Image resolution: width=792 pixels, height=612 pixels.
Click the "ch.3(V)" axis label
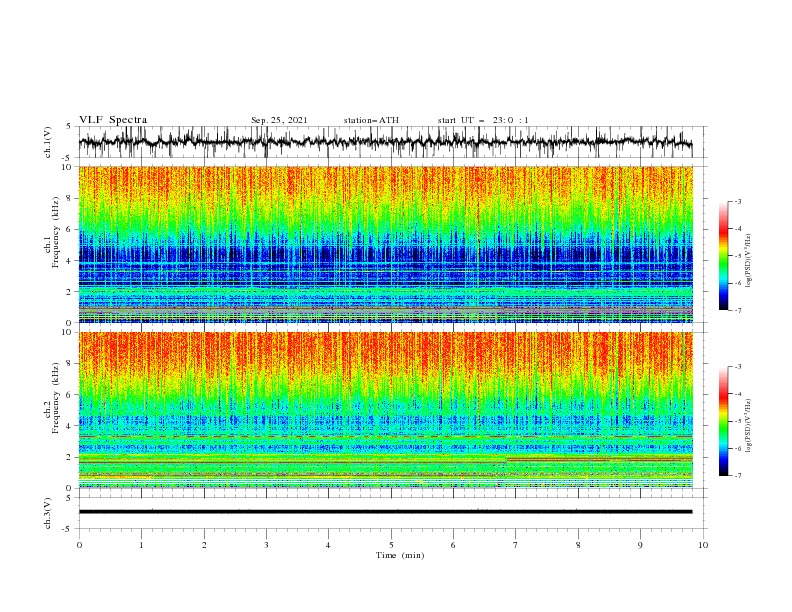(x=48, y=513)
